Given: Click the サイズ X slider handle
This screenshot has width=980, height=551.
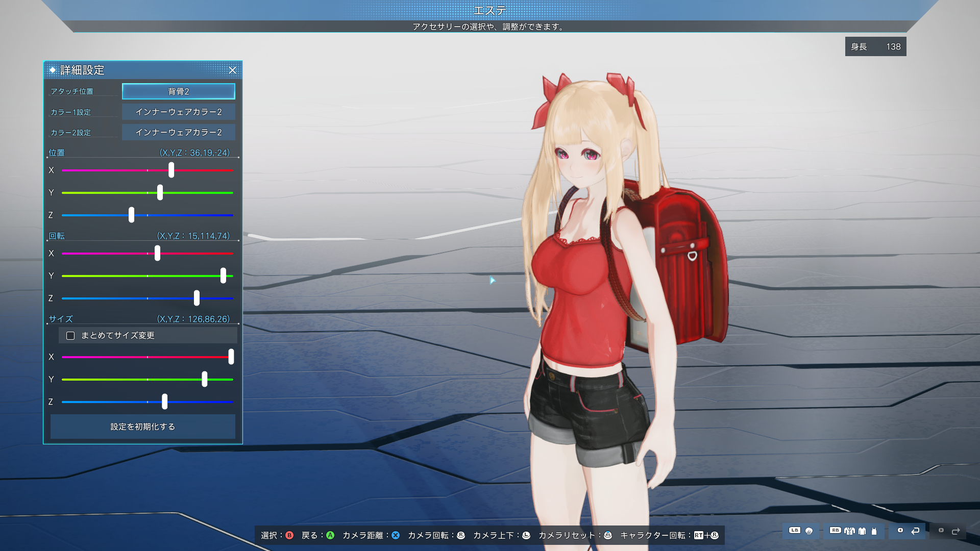Looking at the screenshot, I should [231, 357].
